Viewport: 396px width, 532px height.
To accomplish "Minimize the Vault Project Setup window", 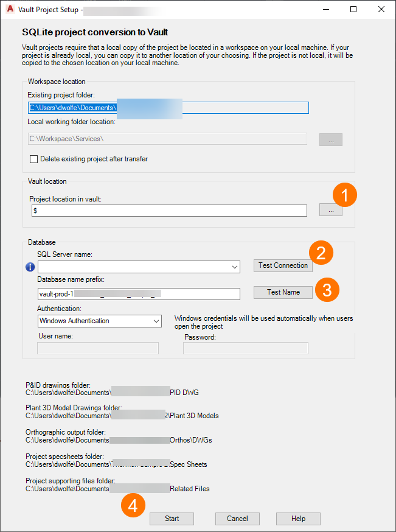I will (x=326, y=10).
